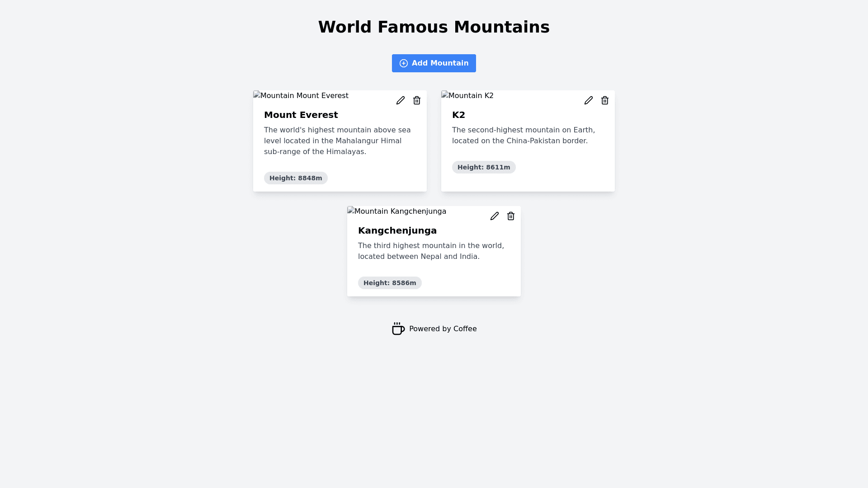Delete the Kangchenjunga entry

tap(511, 216)
